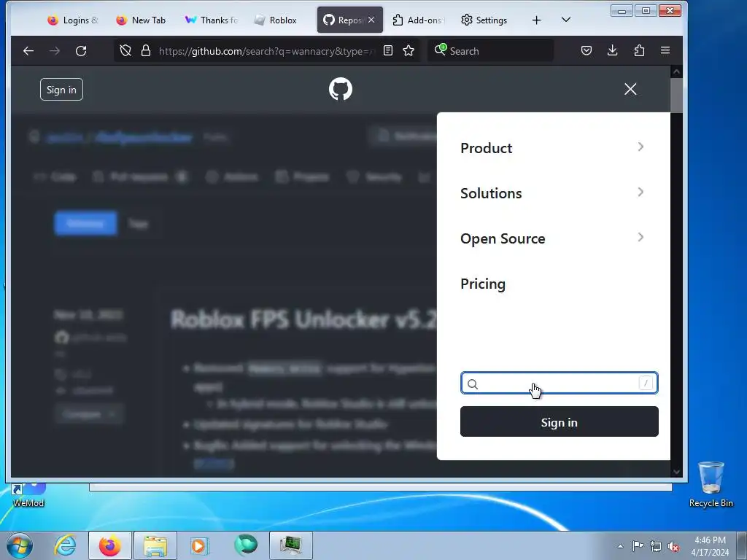
Task: Click the search engine magnifier icon
Action: tap(440, 50)
